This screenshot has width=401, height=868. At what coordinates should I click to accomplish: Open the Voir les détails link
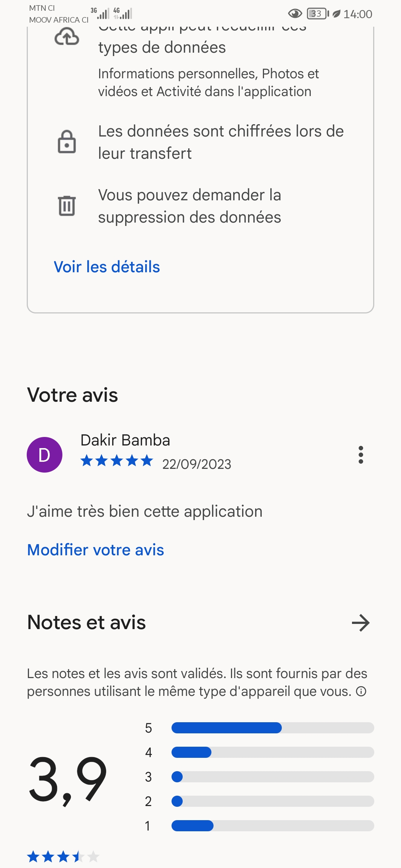point(107,267)
